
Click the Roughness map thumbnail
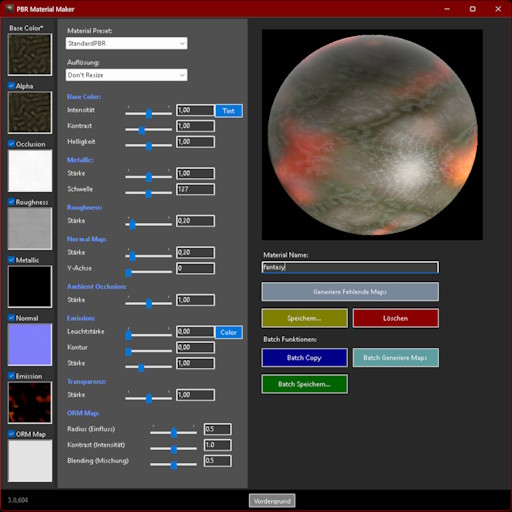(30, 228)
